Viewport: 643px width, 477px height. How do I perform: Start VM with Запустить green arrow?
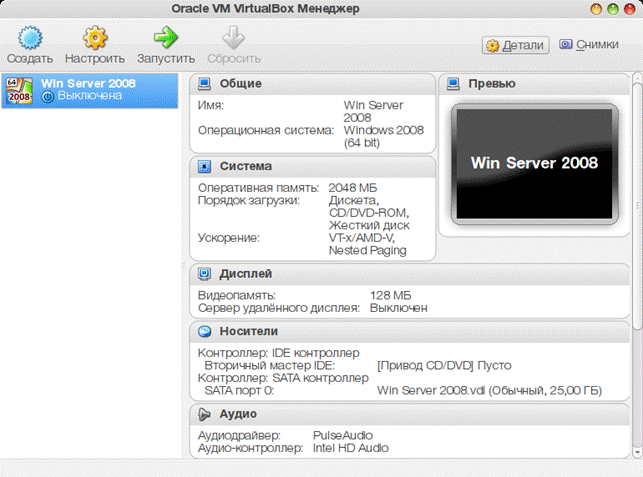tap(166, 37)
